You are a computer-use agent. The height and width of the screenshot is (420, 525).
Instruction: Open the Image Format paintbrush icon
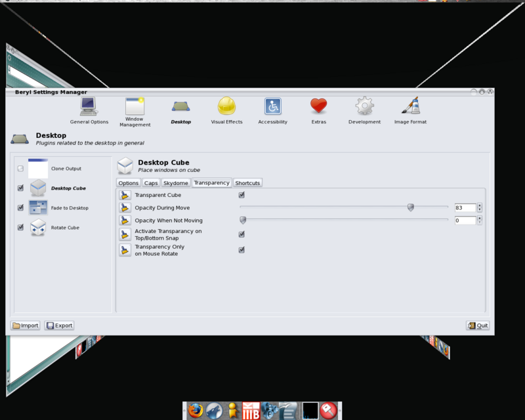point(411,106)
